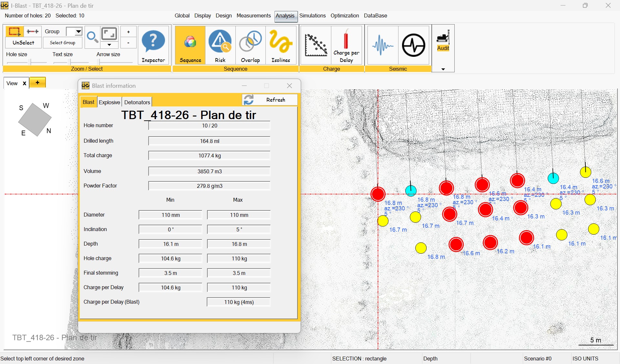This screenshot has height=364, width=620.
Task: Open the Simulations menu
Action: [312, 15]
